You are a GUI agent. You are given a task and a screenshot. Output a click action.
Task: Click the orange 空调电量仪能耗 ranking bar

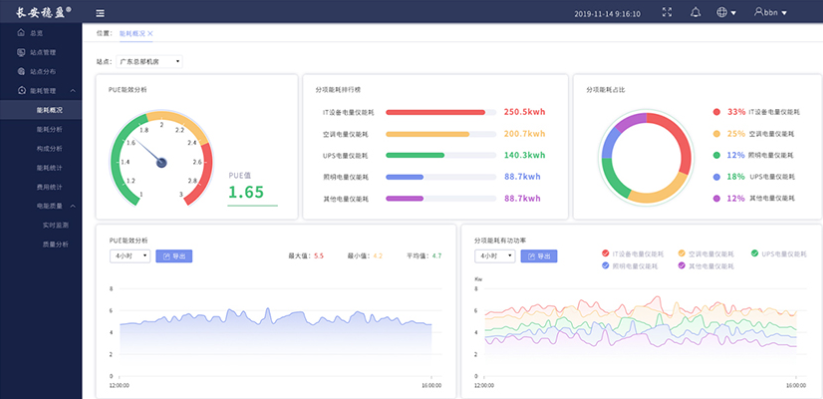(x=427, y=134)
